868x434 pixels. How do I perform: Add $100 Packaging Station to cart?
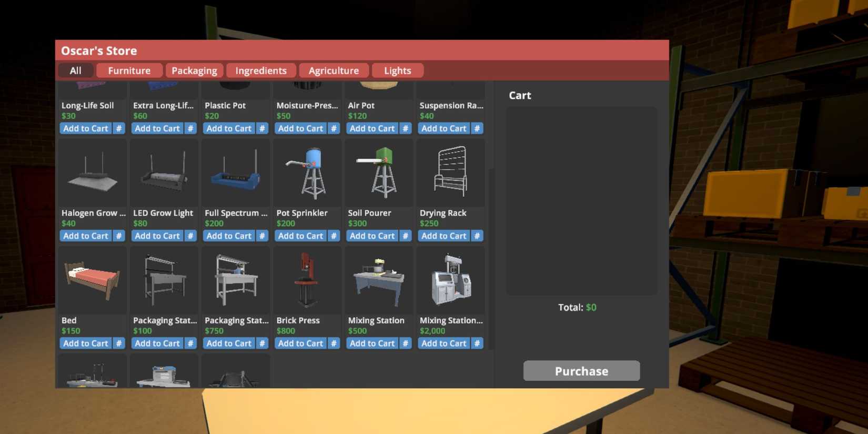[157, 343]
